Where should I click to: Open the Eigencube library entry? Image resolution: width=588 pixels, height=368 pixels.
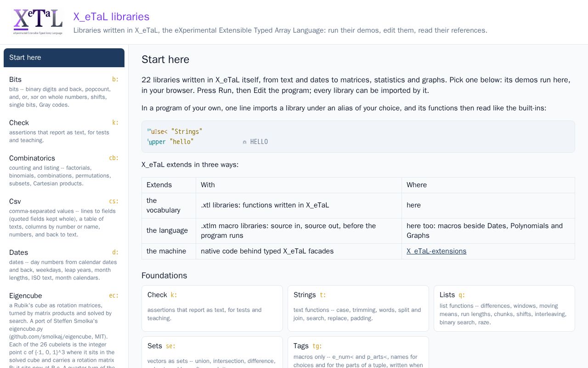[64, 328]
